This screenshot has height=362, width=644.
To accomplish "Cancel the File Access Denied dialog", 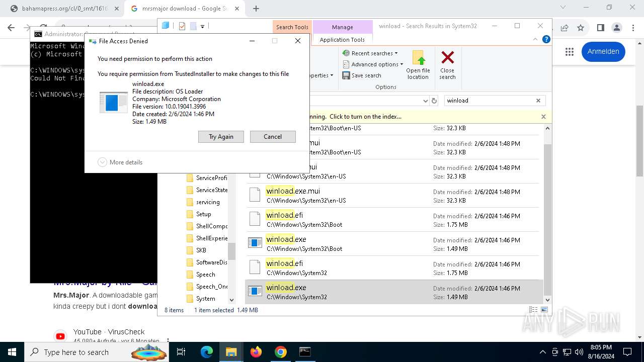I will click(273, 137).
